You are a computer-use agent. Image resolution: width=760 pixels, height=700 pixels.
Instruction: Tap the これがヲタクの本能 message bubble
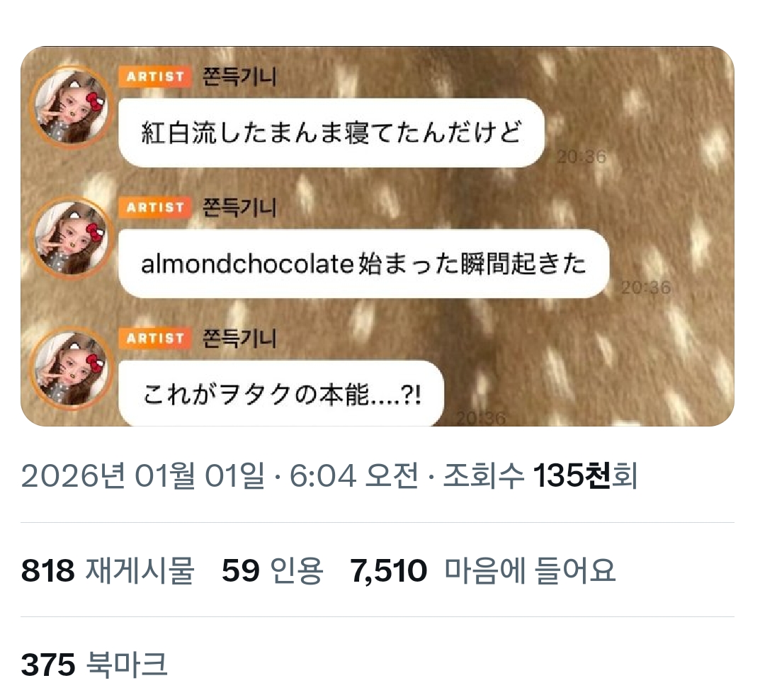(x=281, y=394)
